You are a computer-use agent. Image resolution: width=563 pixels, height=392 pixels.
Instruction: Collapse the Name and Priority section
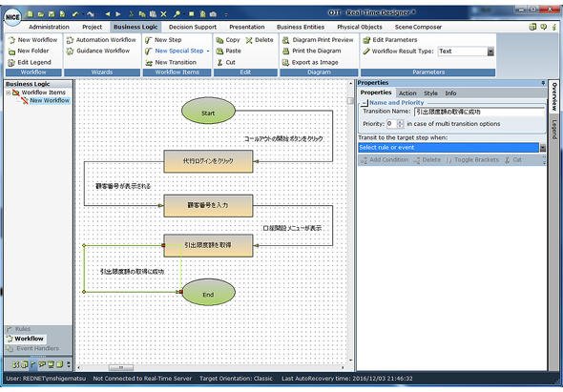click(x=365, y=103)
